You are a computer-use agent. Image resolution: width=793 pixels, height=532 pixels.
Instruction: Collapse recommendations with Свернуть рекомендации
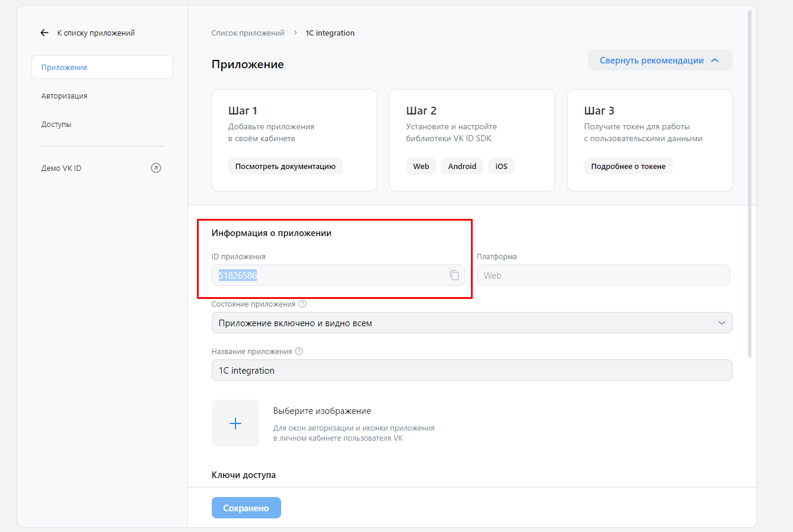[660, 60]
